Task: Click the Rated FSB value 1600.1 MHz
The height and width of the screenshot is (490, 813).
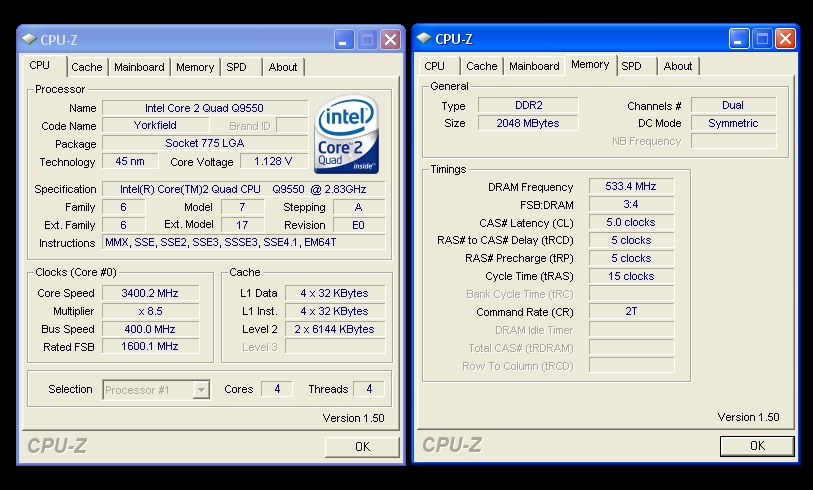Action: point(150,346)
